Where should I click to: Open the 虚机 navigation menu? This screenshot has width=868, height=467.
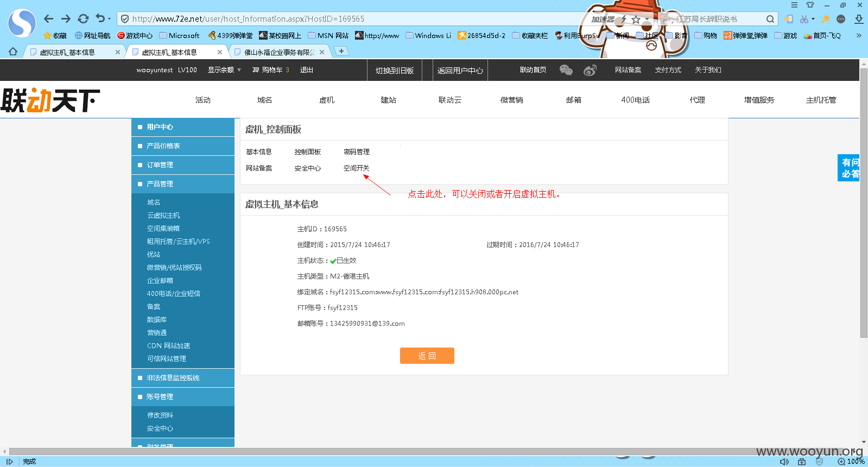click(x=327, y=100)
